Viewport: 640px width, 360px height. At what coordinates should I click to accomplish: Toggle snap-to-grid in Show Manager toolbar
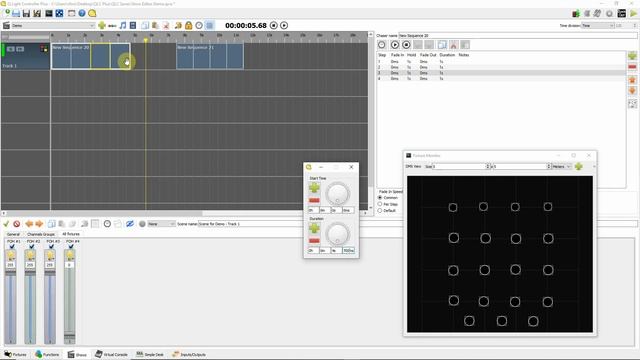click(209, 25)
